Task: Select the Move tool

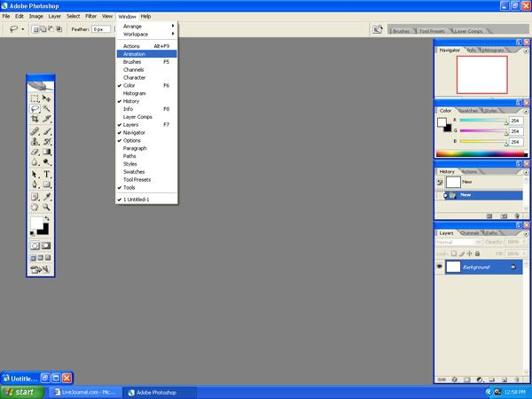Action: [x=46, y=98]
